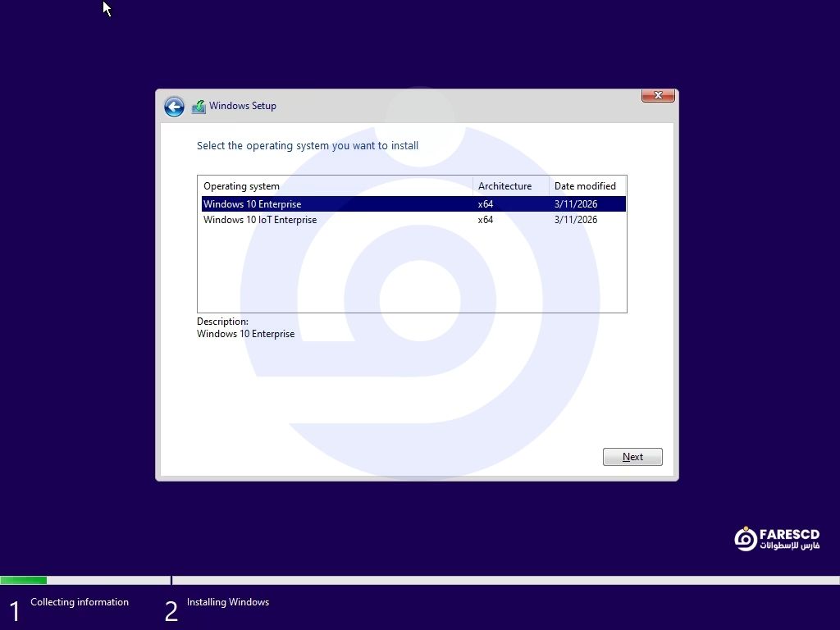Select Windows 10 IoT Enterprise edition
This screenshot has width=840, height=630.
click(x=260, y=220)
